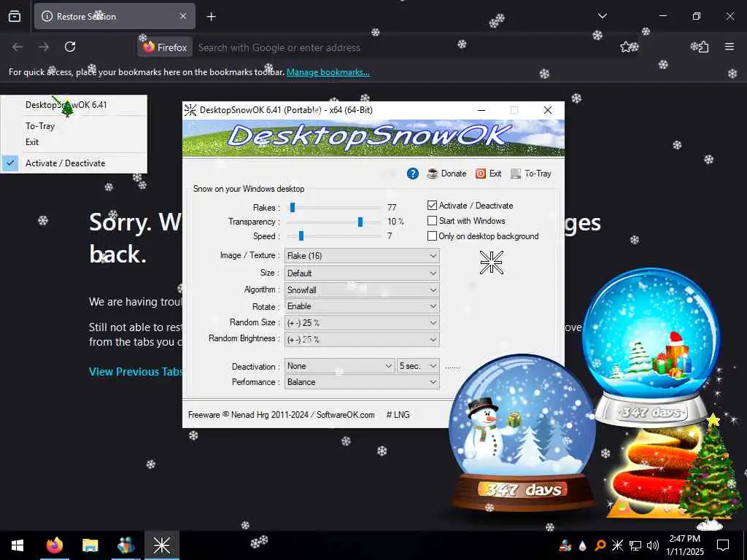Open the volume speaker tray icon

(x=653, y=545)
